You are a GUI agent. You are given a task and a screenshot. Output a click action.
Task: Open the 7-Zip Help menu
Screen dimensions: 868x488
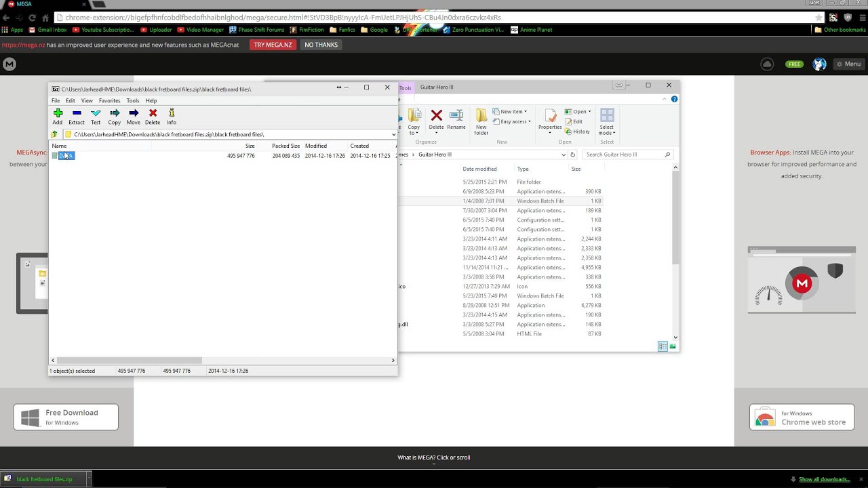(x=151, y=100)
